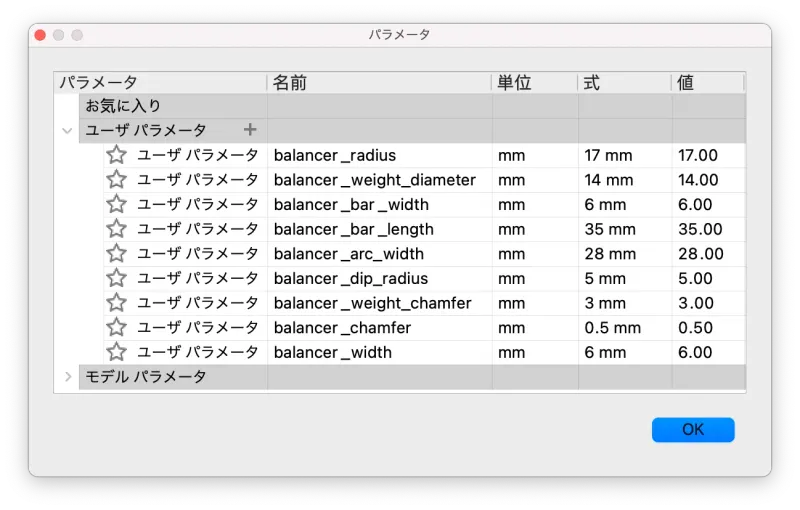Image resolution: width=800 pixels, height=510 pixels.
Task: Toggle star for balancer_weight_chamfer
Action: tap(116, 302)
